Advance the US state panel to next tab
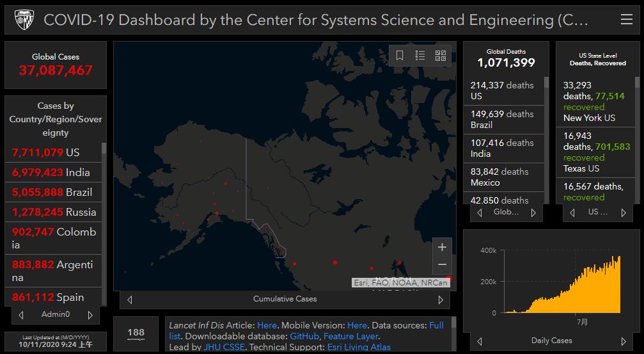 [624, 213]
